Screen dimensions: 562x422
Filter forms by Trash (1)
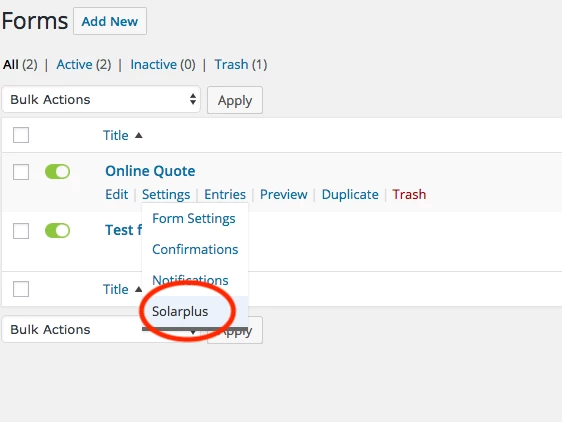(241, 65)
